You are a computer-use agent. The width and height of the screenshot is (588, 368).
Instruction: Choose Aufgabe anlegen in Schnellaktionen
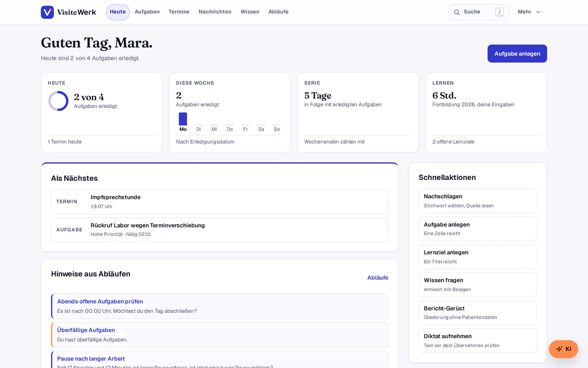pos(478,229)
